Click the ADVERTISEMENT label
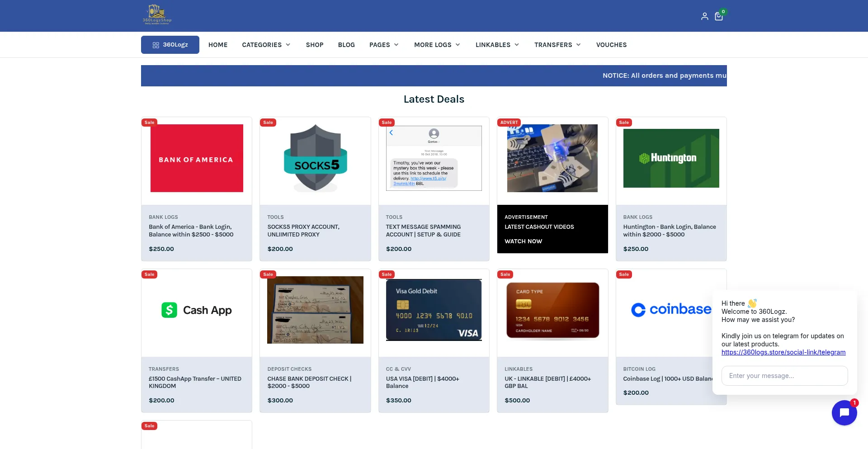868x449 pixels. tap(526, 217)
